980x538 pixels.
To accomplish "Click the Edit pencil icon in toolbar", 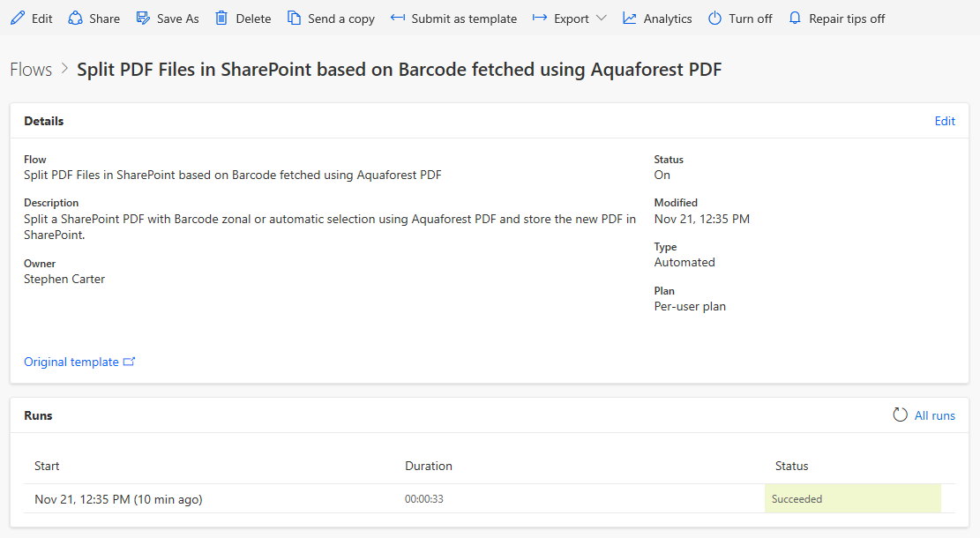I will (x=18, y=19).
